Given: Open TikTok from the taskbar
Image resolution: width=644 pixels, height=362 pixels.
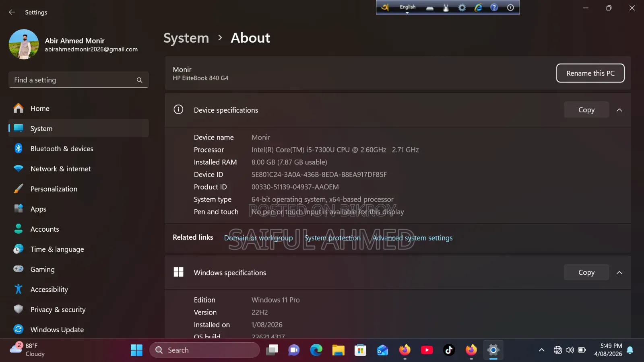Looking at the screenshot, I should click(x=449, y=350).
